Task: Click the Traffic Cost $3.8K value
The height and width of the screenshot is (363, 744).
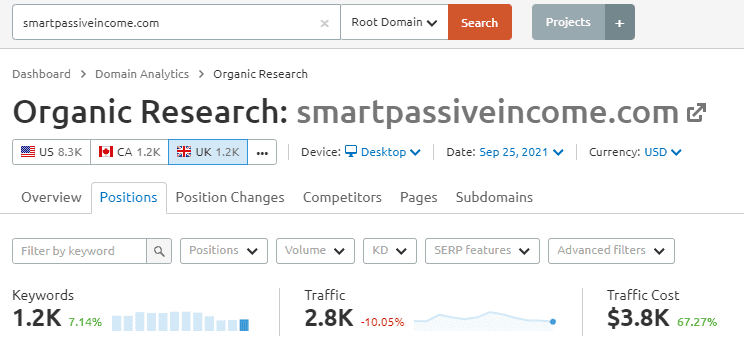Action: [x=638, y=318]
